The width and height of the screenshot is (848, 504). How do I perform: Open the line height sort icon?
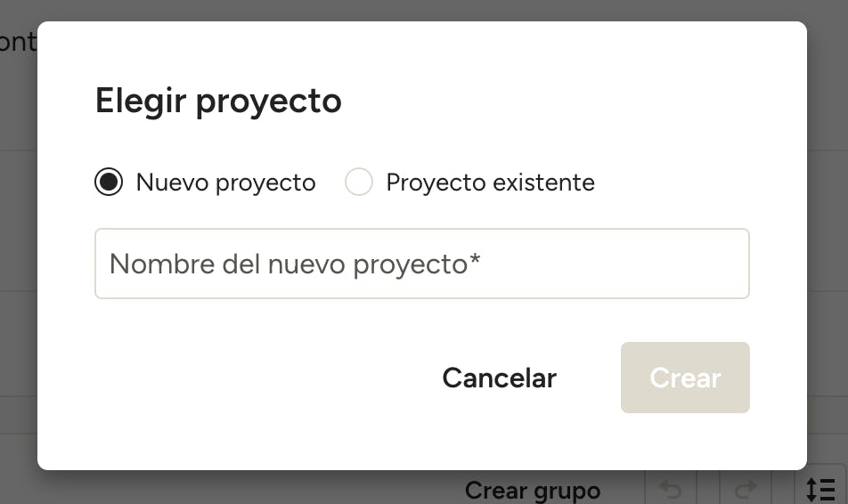pyautogui.click(x=819, y=489)
